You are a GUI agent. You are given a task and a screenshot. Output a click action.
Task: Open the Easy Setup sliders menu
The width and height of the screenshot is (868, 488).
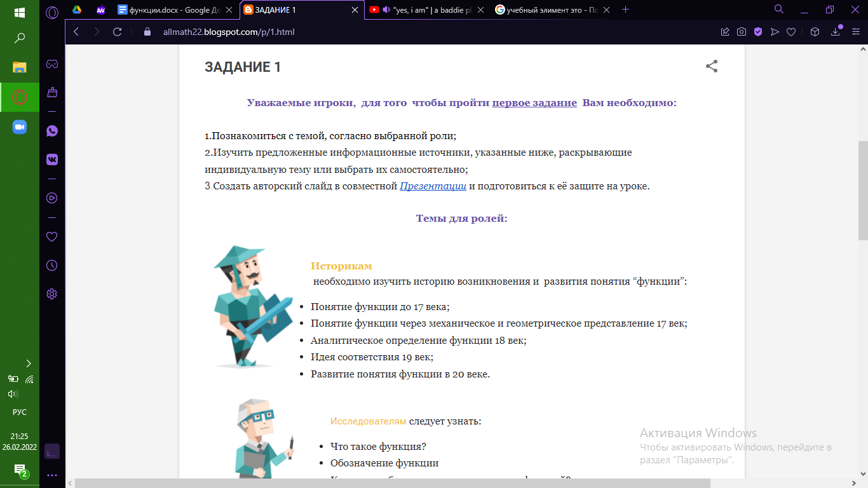(855, 32)
